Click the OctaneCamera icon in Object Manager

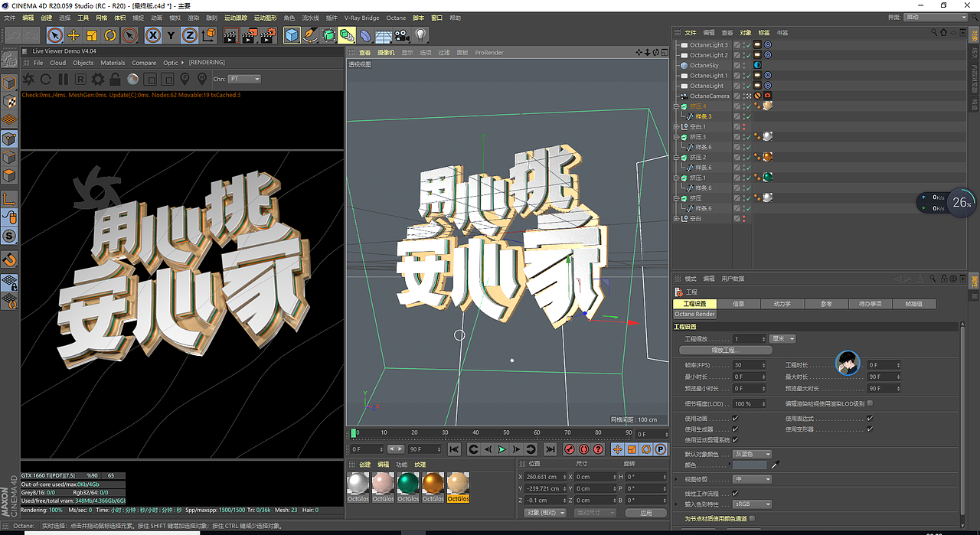(x=684, y=96)
